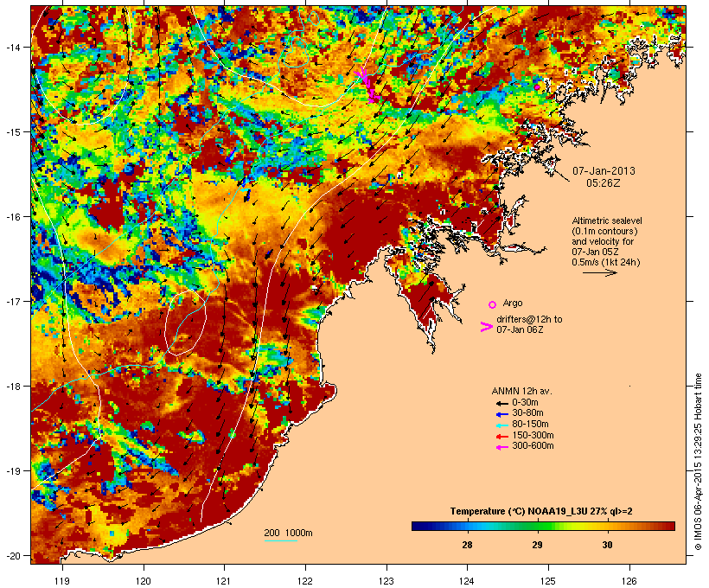Click the longitude label 123
This screenshot has width=709, height=588.
(386, 580)
